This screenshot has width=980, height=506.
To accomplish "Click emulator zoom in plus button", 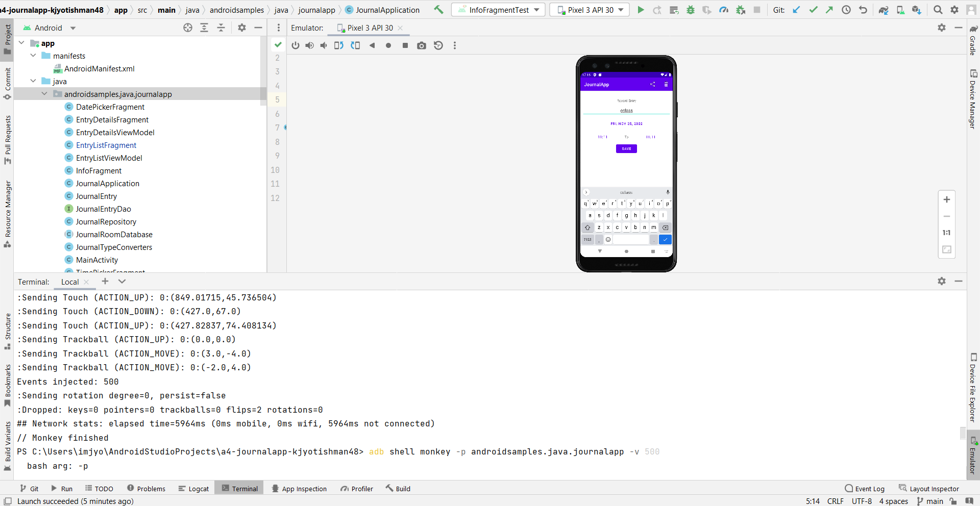I will point(947,199).
